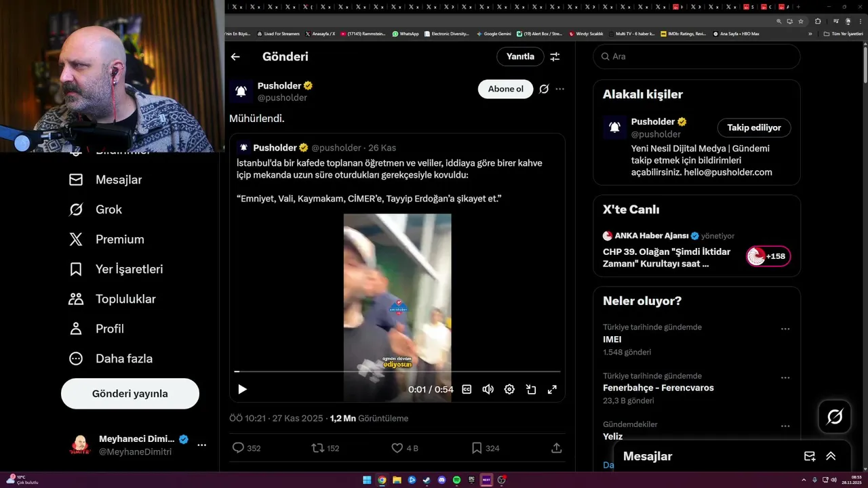
Task: Open reply filter settings icon next to Yanıtla
Action: coord(555,57)
